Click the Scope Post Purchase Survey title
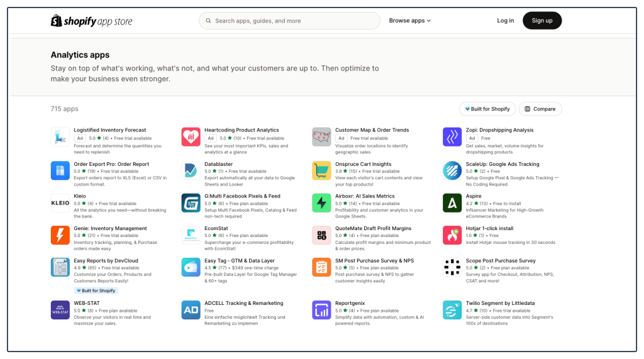The width and height of the screenshot is (644, 359). click(500, 261)
